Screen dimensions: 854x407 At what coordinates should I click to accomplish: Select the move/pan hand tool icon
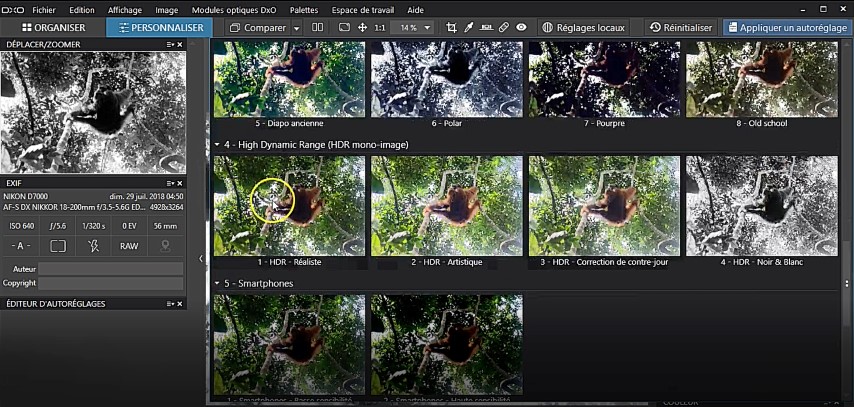coord(362,28)
